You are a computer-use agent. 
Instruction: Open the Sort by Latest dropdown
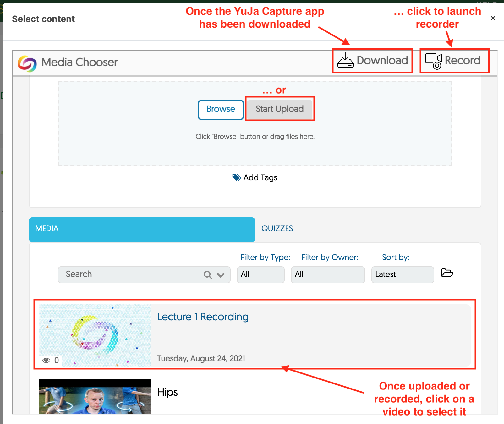(402, 275)
